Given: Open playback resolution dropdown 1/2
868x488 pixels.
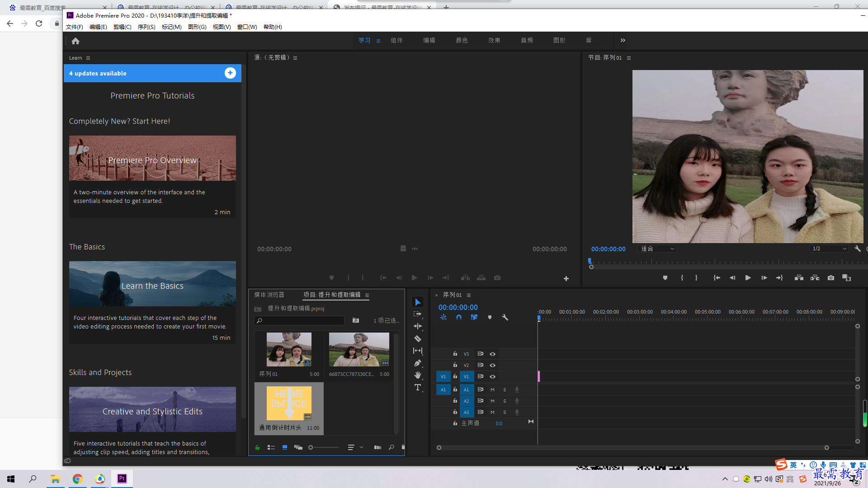Looking at the screenshot, I should coord(829,249).
